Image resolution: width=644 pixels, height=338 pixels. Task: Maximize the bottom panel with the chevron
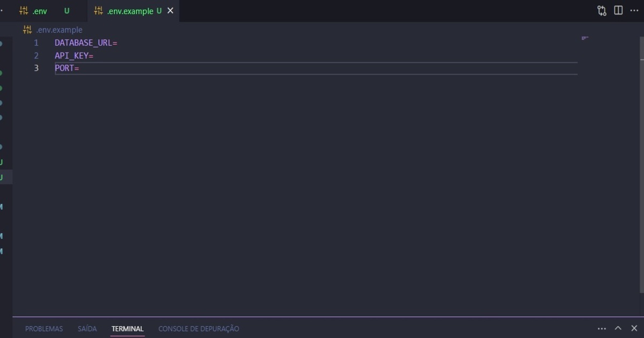coord(618,328)
